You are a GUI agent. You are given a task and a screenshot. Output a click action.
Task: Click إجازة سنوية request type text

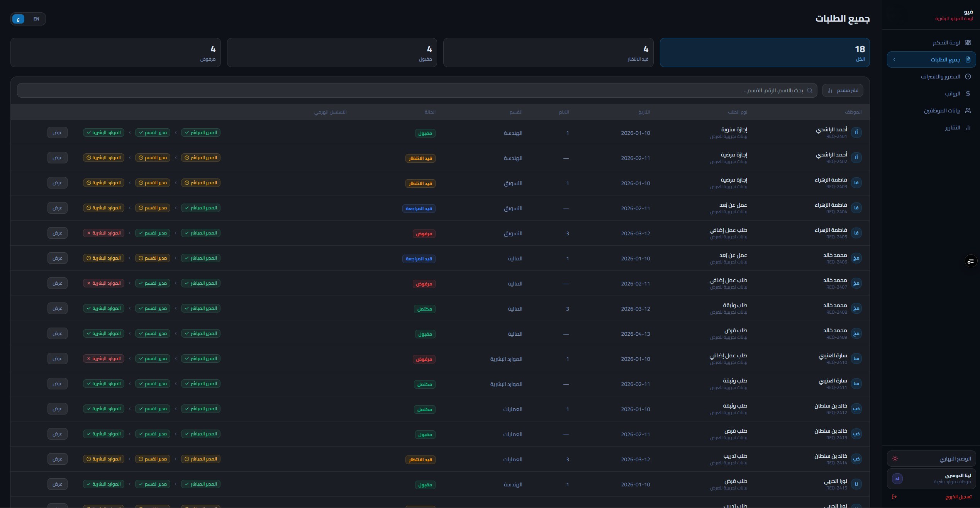tap(734, 129)
